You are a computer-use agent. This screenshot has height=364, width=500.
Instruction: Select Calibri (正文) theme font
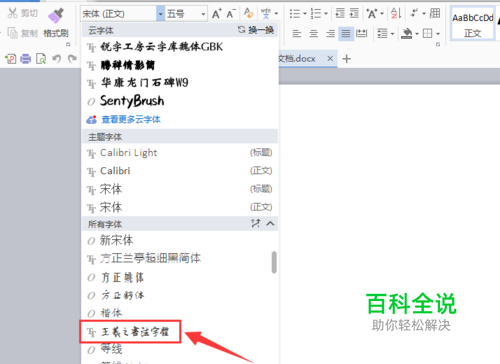coord(180,171)
